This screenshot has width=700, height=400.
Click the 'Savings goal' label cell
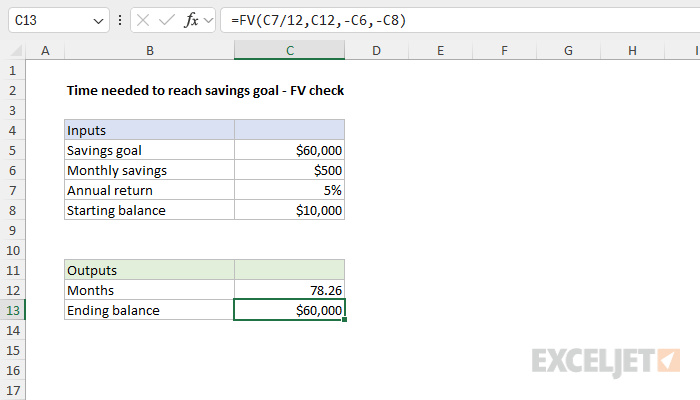150,150
